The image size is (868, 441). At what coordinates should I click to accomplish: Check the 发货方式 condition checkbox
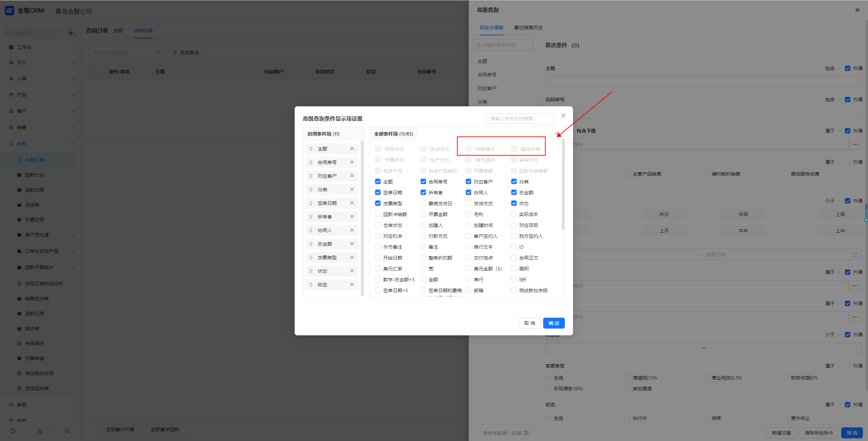(468, 204)
